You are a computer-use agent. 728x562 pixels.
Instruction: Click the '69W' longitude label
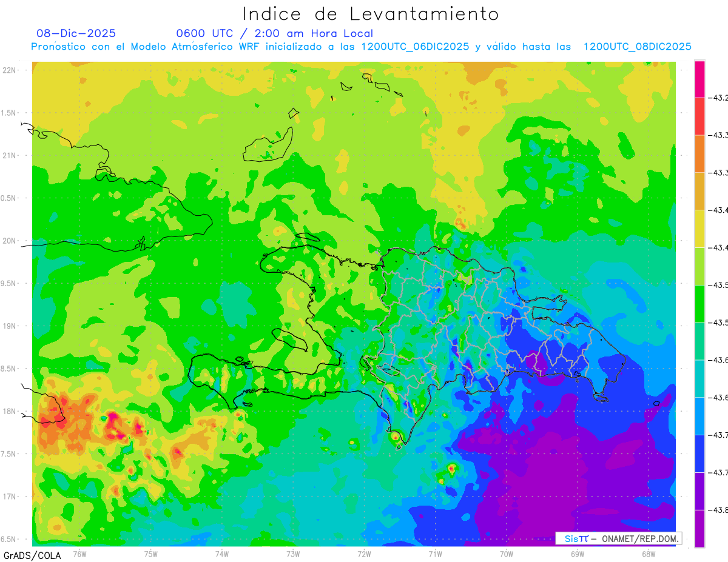(x=578, y=554)
